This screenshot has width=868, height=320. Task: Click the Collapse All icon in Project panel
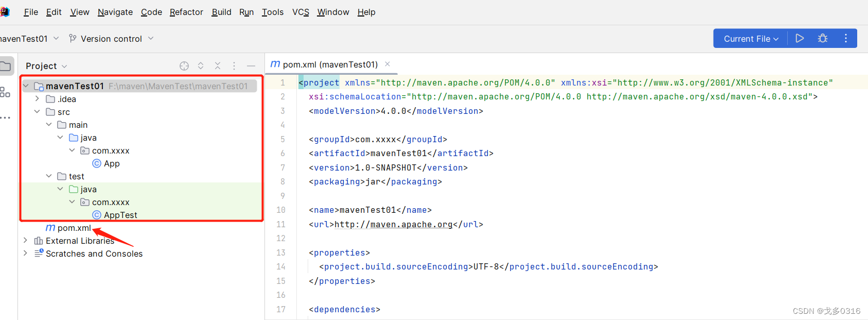click(218, 66)
